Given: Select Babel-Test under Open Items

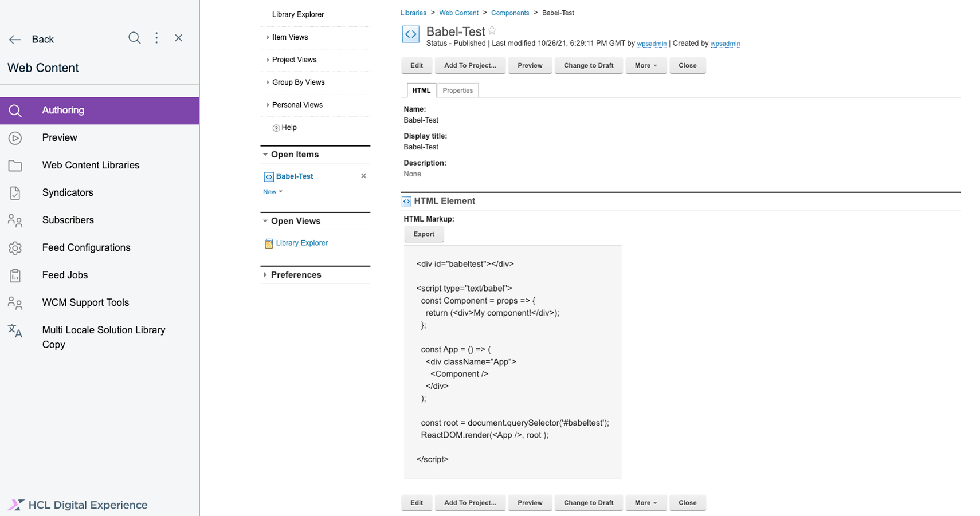Looking at the screenshot, I should click(x=295, y=176).
